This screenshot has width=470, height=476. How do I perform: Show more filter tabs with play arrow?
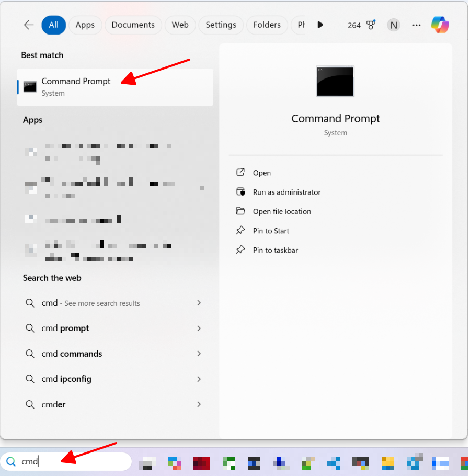tap(320, 25)
